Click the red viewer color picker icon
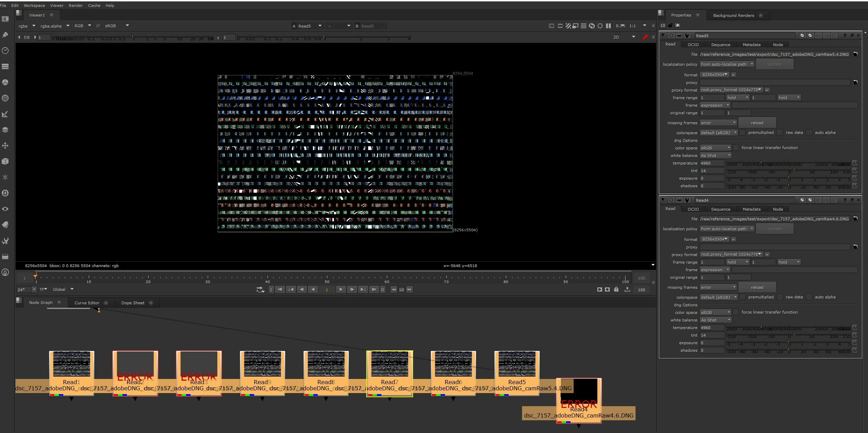This screenshot has height=433, width=868. [645, 37]
